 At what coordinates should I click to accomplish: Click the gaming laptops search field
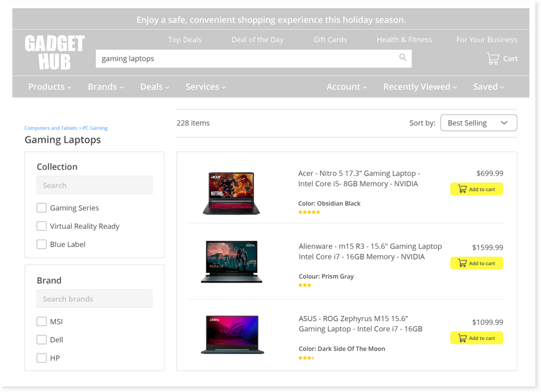click(x=253, y=58)
